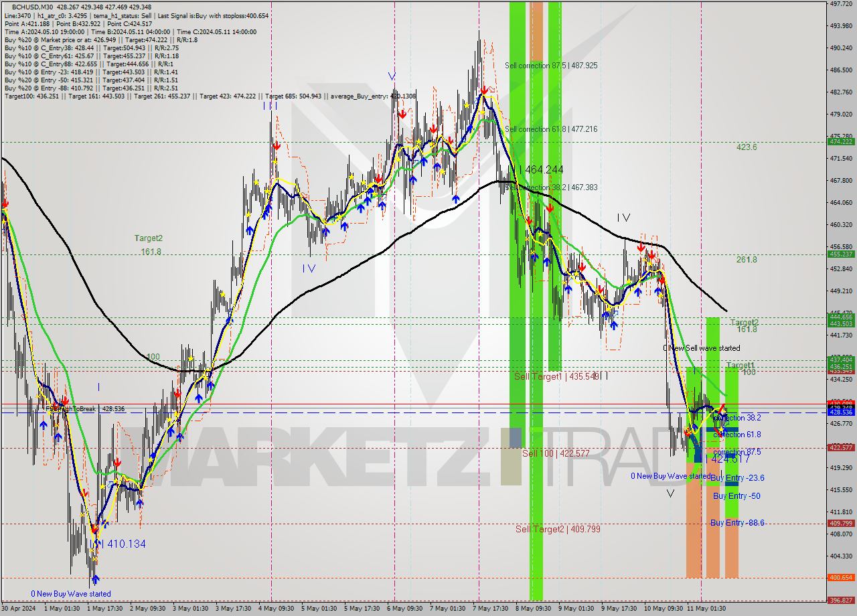857x616 pixels.
Task: Click the 'Buy Entry -23.6' label
Action: pos(737,478)
